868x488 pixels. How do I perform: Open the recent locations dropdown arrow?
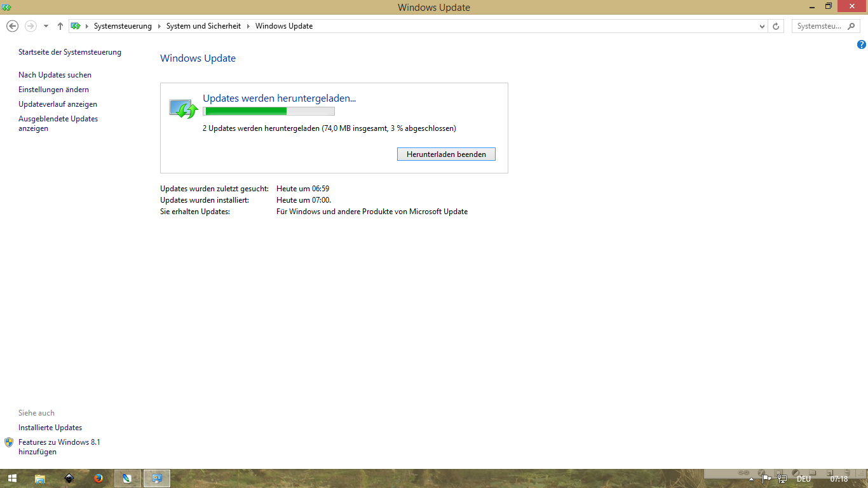coord(46,27)
